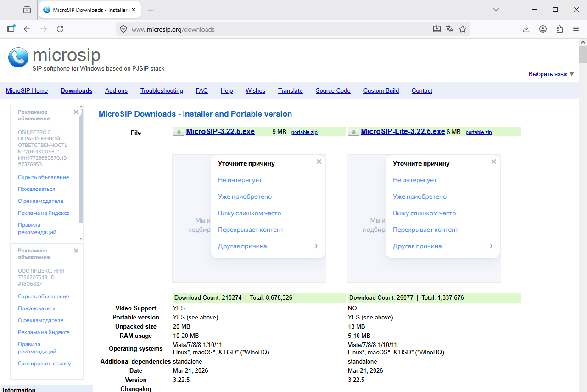Open the Troubleshooting menu item
587x392 pixels.
(x=162, y=90)
